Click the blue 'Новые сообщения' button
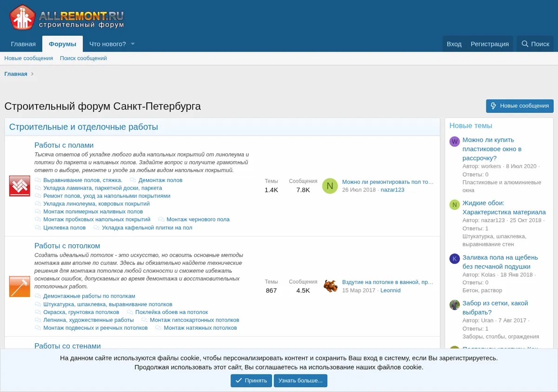Screen dimensions: 558x392 click(x=520, y=106)
